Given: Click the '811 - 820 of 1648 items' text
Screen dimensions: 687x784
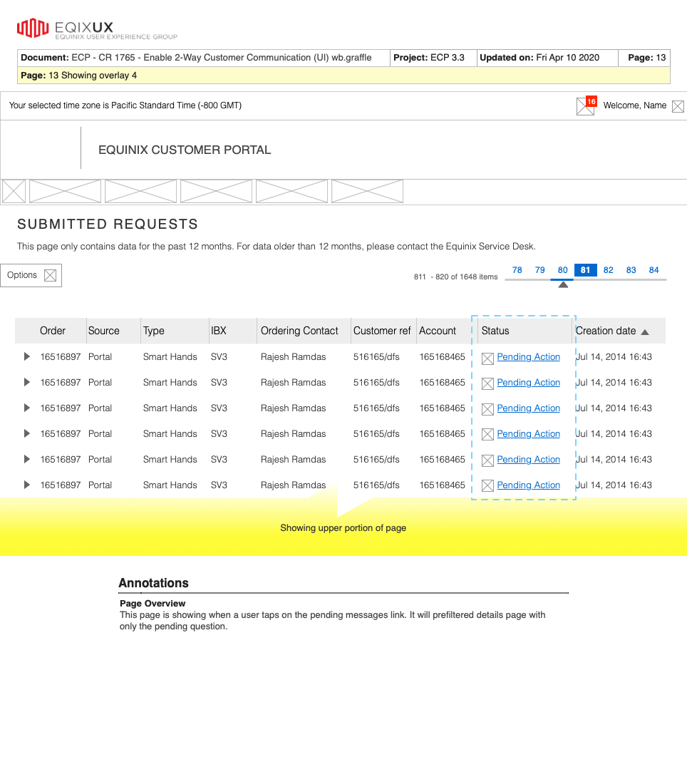Looking at the screenshot, I should 456,277.
